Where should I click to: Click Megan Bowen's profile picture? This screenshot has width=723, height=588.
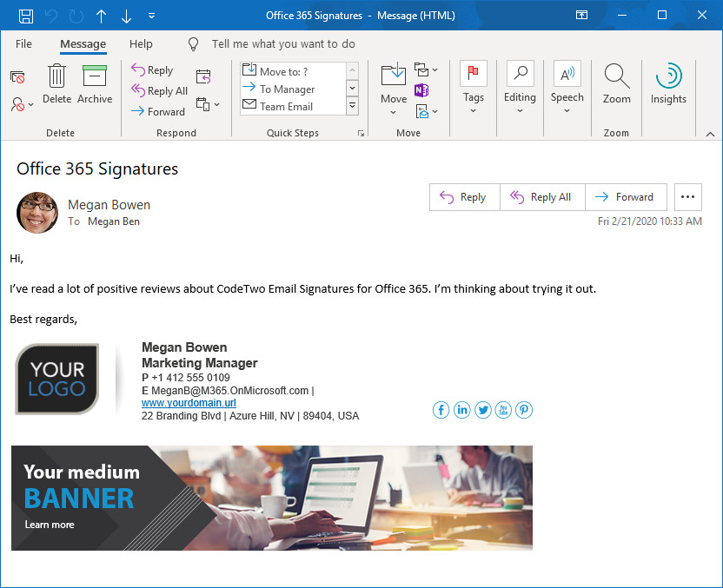(37, 213)
